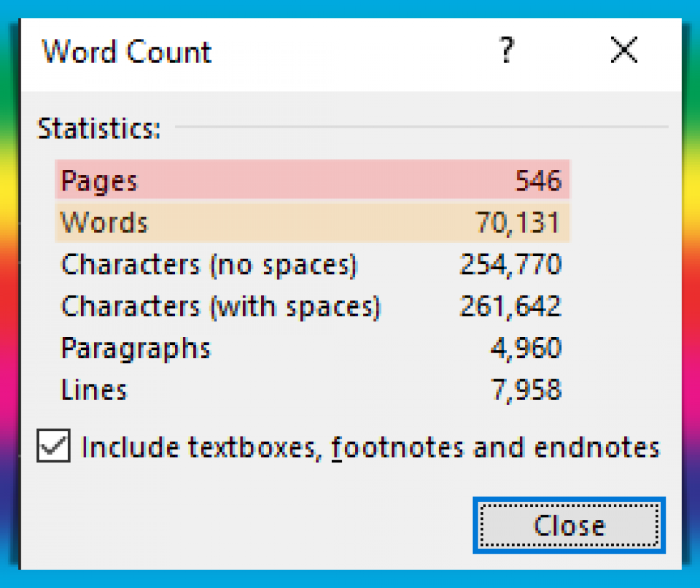Click the Word Count dialog title
The width and height of the screenshot is (700, 588).
click(127, 52)
